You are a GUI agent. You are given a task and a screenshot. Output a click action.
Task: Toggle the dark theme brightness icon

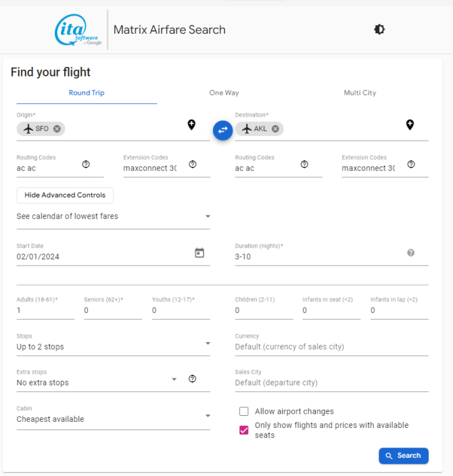click(x=379, y=30)
